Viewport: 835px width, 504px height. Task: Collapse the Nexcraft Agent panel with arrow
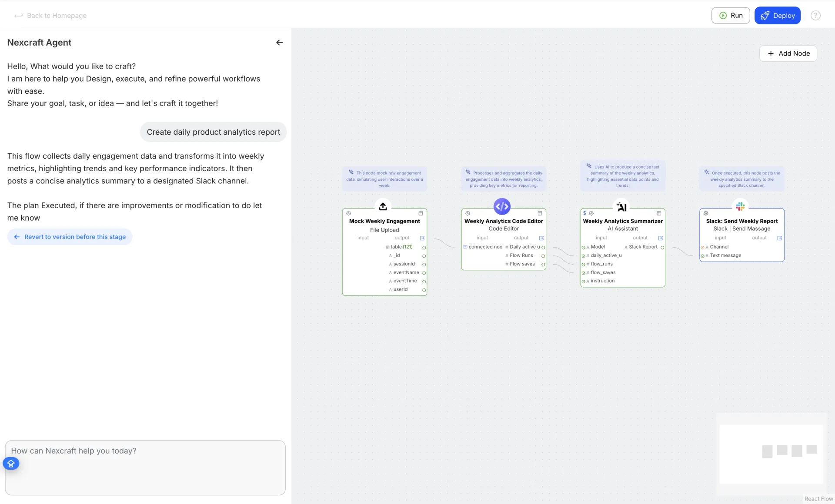(279, 43)
